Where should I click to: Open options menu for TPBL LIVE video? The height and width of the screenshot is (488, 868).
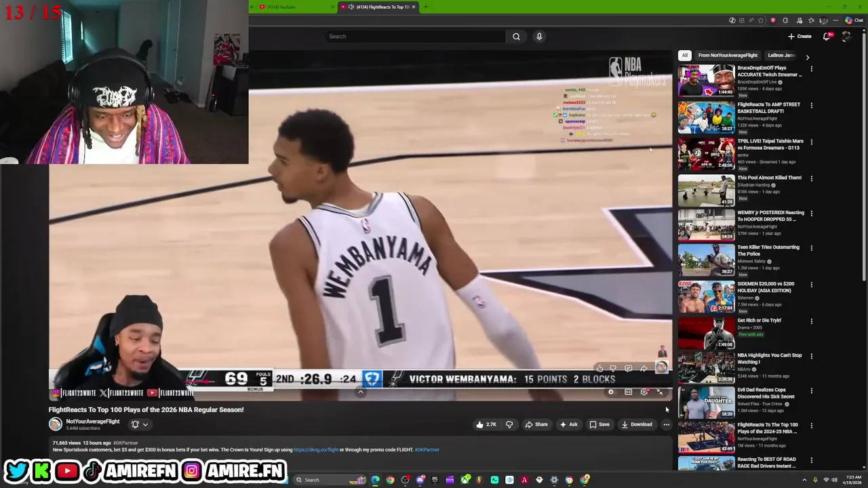(x=811, y=142)
